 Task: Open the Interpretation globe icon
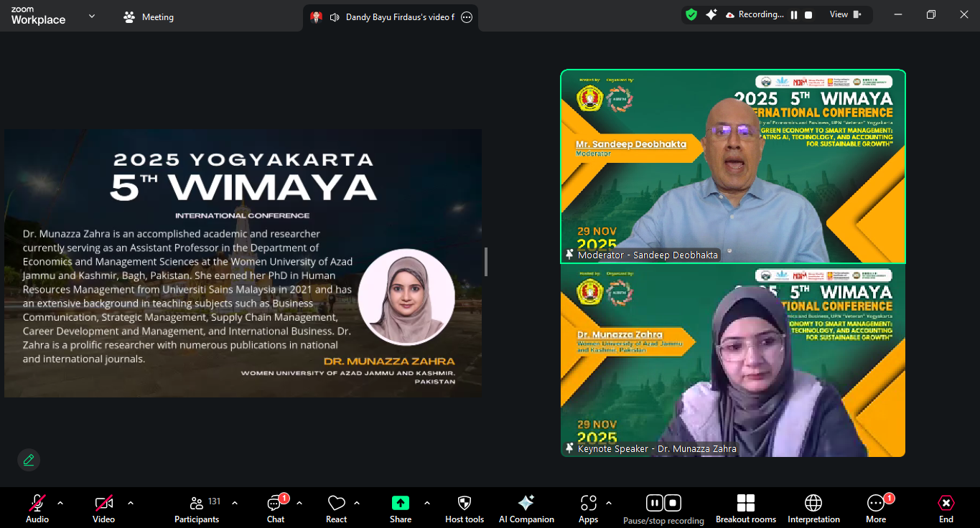point(813,509)
